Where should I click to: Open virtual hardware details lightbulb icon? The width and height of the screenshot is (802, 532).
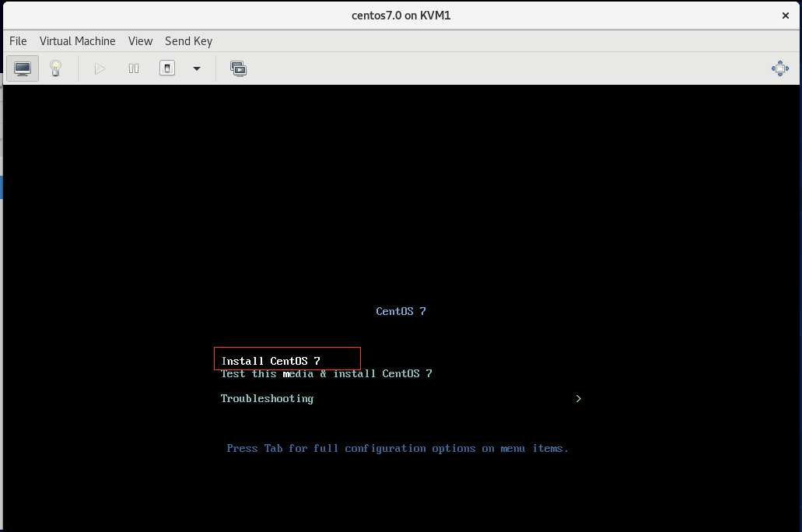pyautogui.click(x=56, y=68)
